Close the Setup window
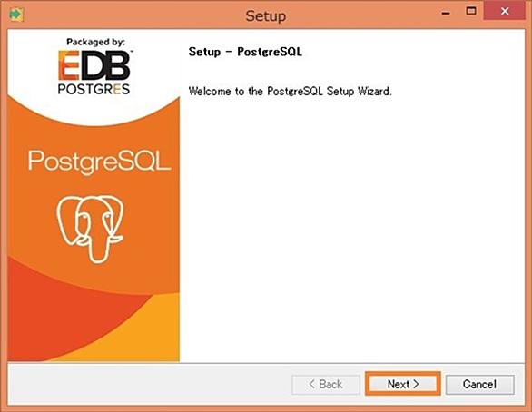Image resolution: width=532 pixels, height=412 pixels. (x=505, y=11)
